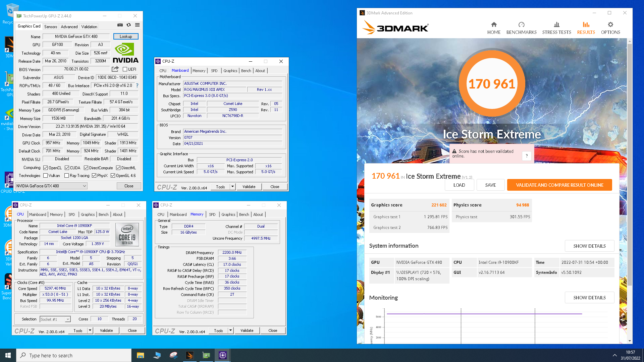Screen dimensions: 644x362
Task: Click the GPU-Z taskbar icon
Action: (206, 355)
